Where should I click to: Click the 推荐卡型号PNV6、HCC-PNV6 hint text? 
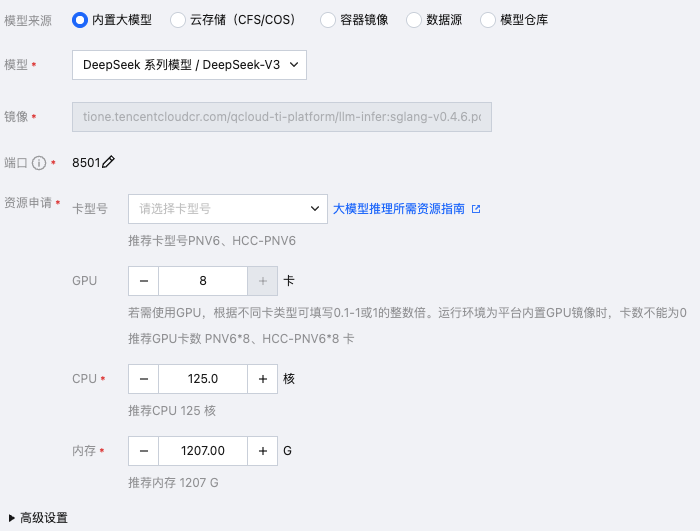point(212,241)
